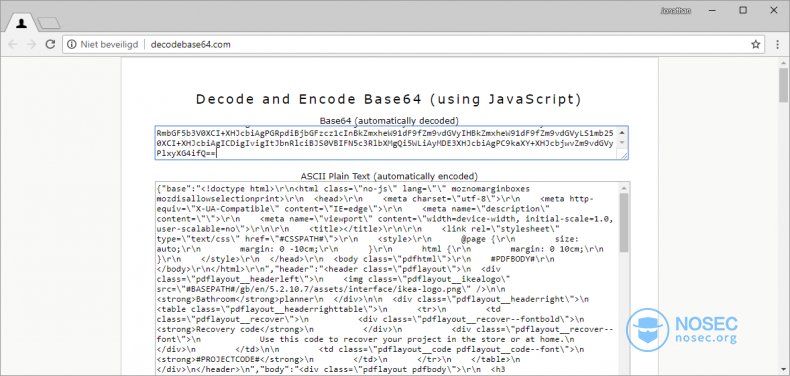Image resolution: width=790 pixels, height=376 pixels.
Task: Reload the decodebase64.com page
Action: [50, 44]
